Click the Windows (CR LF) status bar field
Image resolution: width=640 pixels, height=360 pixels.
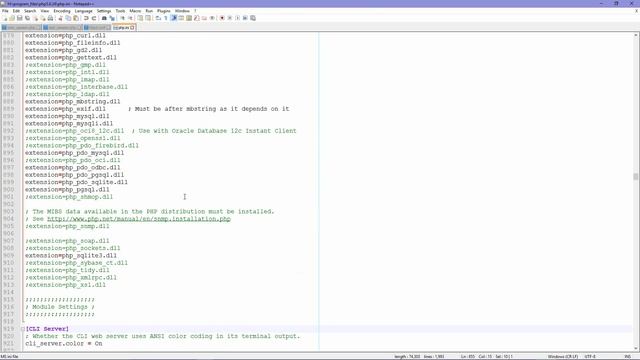click(562, 356)
